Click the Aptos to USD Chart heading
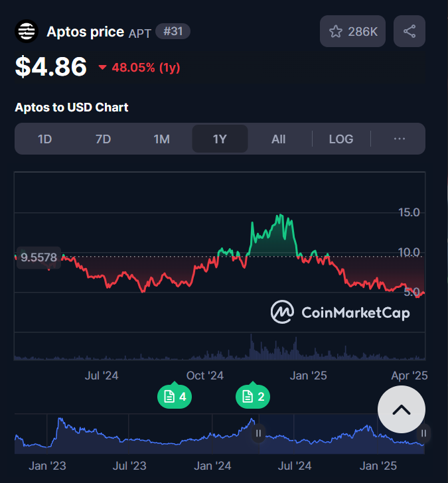 [x=72, y=107]
